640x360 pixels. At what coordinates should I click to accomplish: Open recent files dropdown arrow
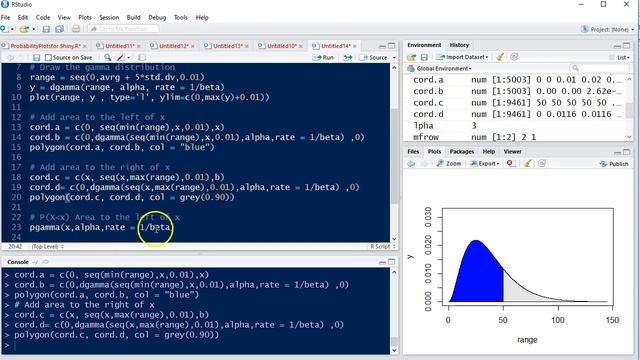coord(33,29)
